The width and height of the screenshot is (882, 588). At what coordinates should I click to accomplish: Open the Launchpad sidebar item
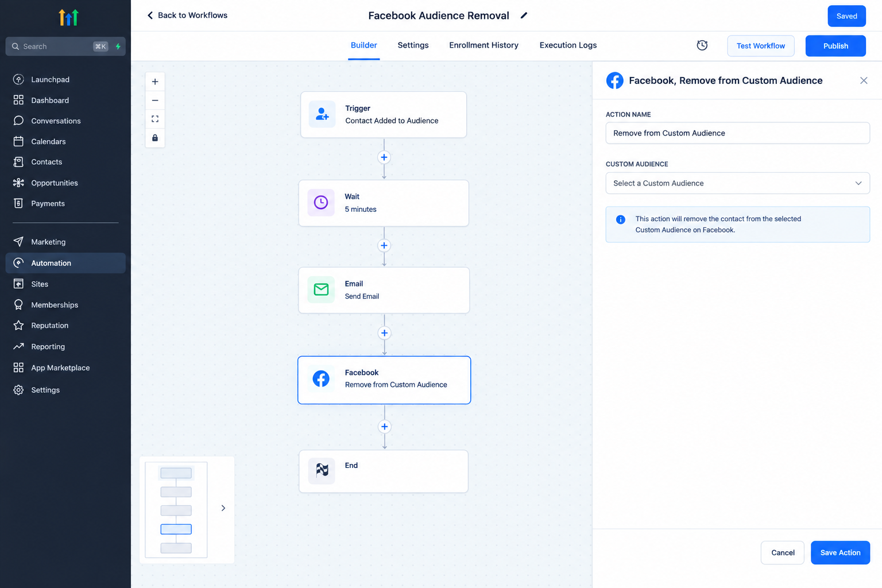coord(65,79)
